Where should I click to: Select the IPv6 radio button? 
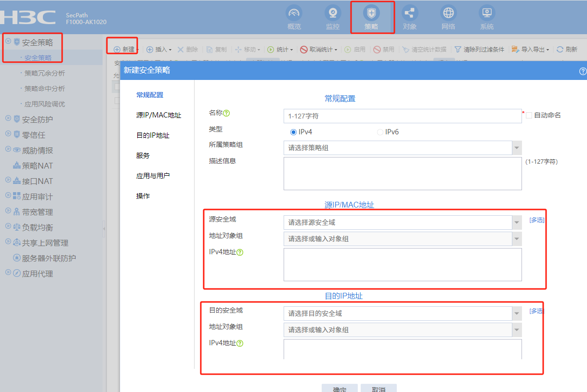(x=380, y=132)
